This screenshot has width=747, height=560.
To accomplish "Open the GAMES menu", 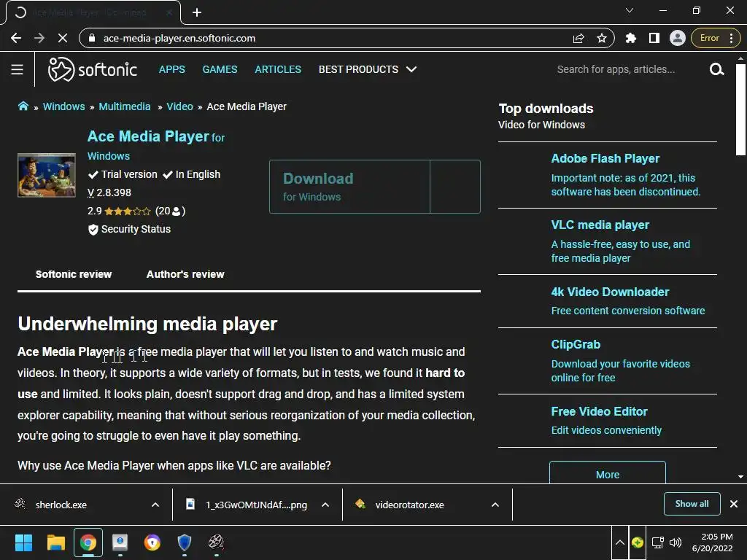I will point(220,69).
